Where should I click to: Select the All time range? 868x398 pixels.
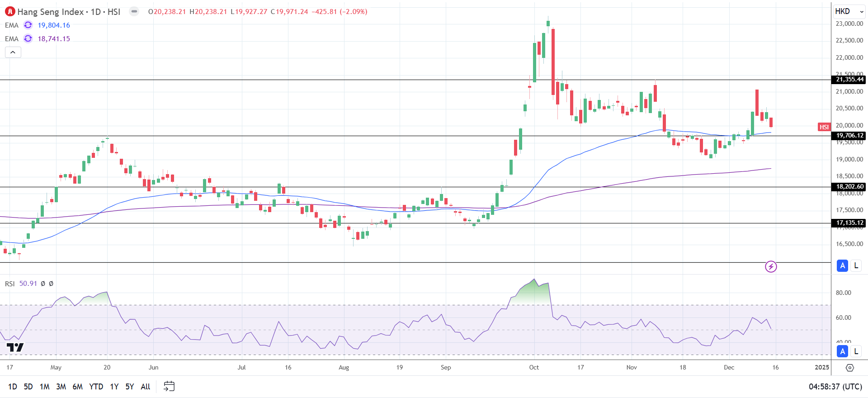(x=146, y=387)
